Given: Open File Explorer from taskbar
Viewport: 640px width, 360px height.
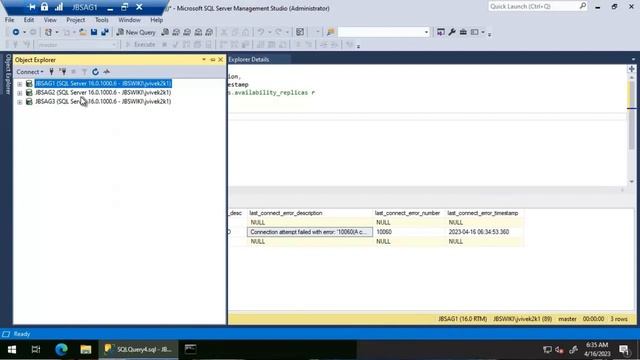Looking at the screenshot, I should pos(86,349).
